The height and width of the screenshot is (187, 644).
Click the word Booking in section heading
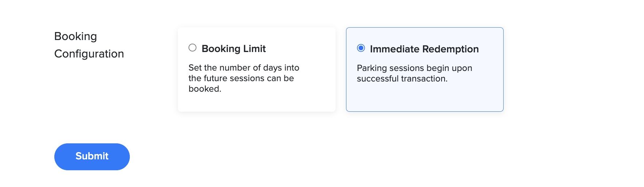pos(75,36)
